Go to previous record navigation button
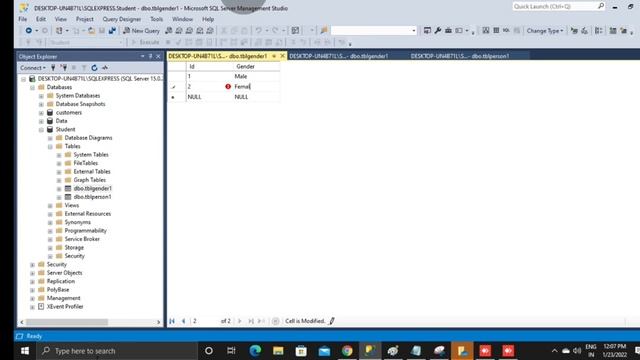Screen dimensions: 640x360 pos(183,321)
